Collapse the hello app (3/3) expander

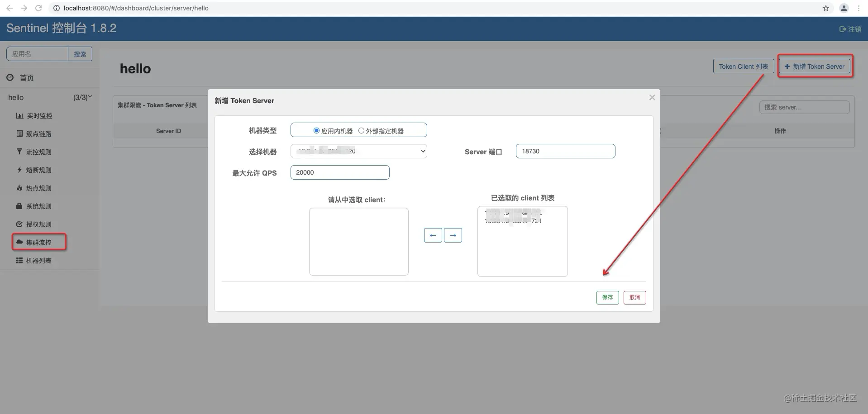tap(83, 97)
